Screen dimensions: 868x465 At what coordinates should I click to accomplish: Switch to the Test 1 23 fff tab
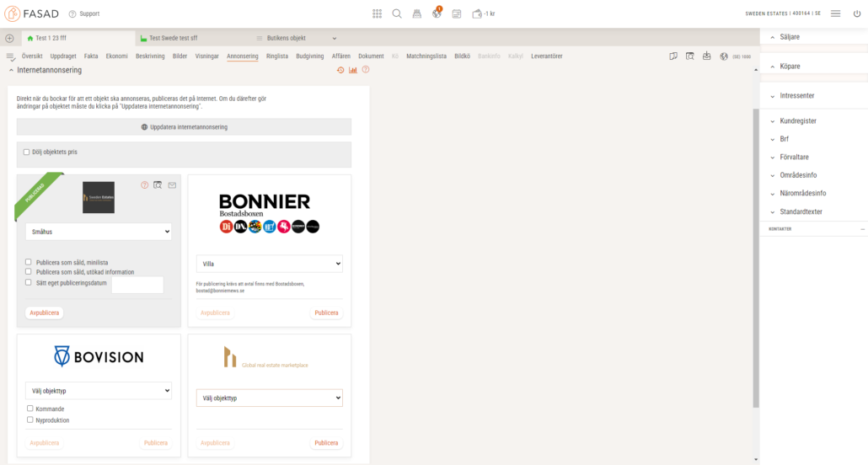78,38
